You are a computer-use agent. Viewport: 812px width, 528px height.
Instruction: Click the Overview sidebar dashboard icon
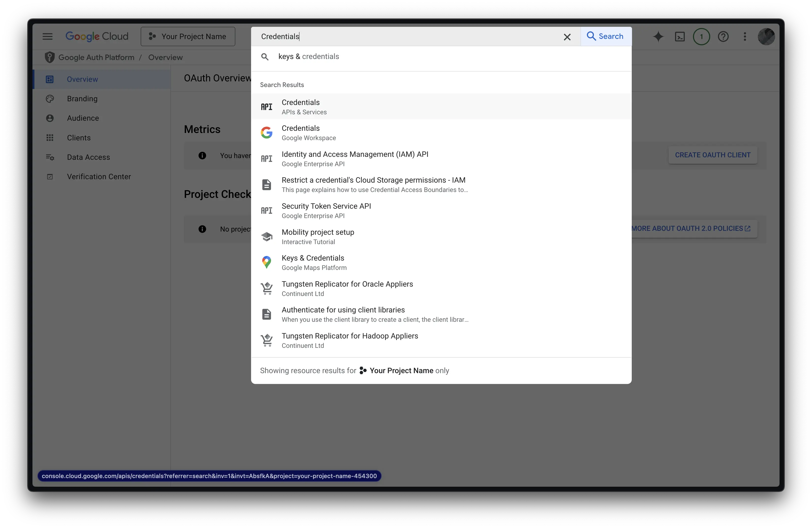50,79
